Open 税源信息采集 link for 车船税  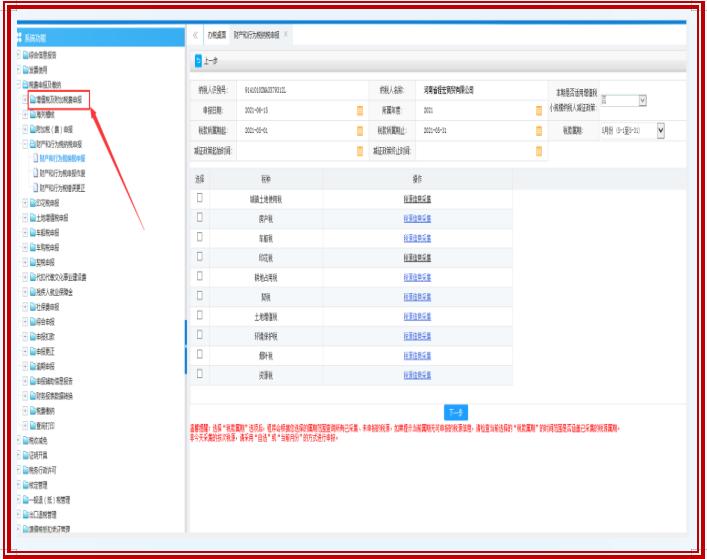[x=417, y=238]
